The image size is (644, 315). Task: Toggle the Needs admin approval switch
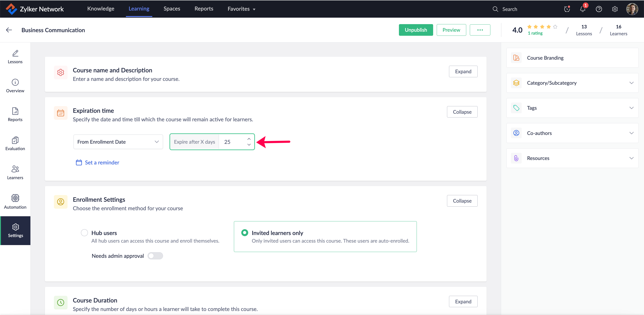pos(155,256)
